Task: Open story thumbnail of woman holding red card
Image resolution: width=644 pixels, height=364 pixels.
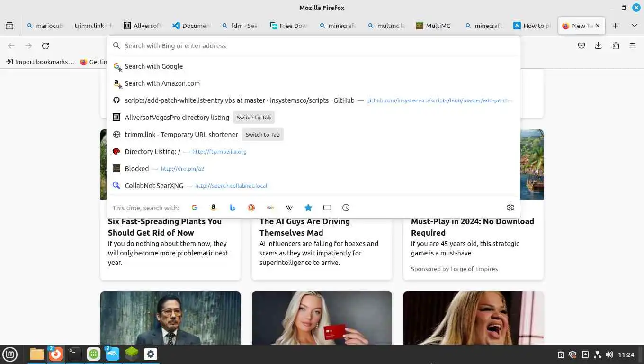Action: click(x=322, y=318)
